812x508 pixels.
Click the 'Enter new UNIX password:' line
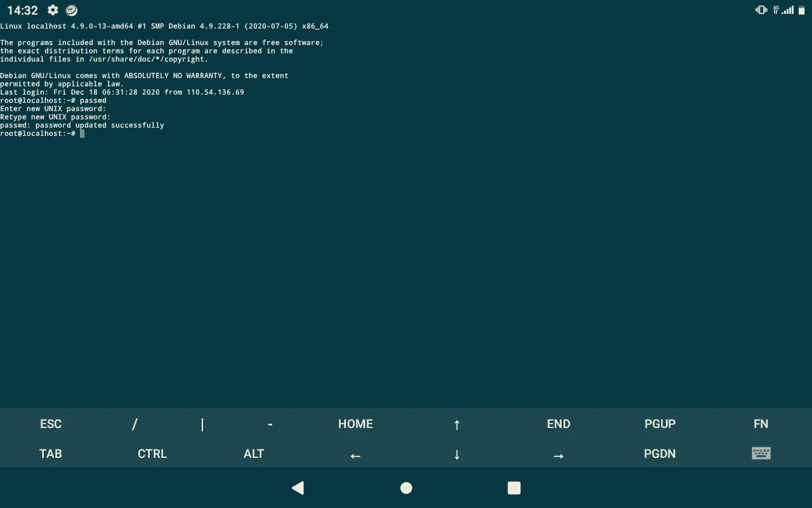[x=53, y=109]
